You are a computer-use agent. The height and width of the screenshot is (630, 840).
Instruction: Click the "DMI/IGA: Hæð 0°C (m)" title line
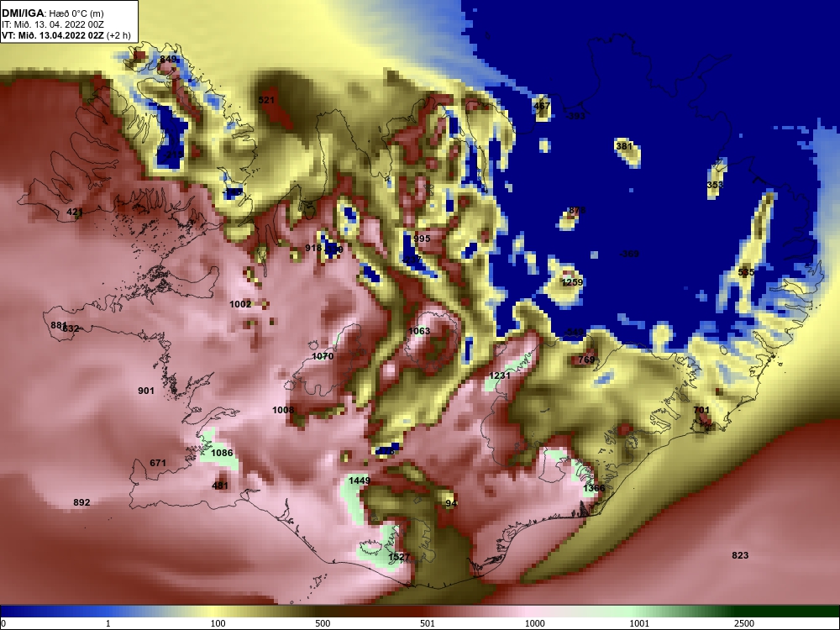coord(52,13)
